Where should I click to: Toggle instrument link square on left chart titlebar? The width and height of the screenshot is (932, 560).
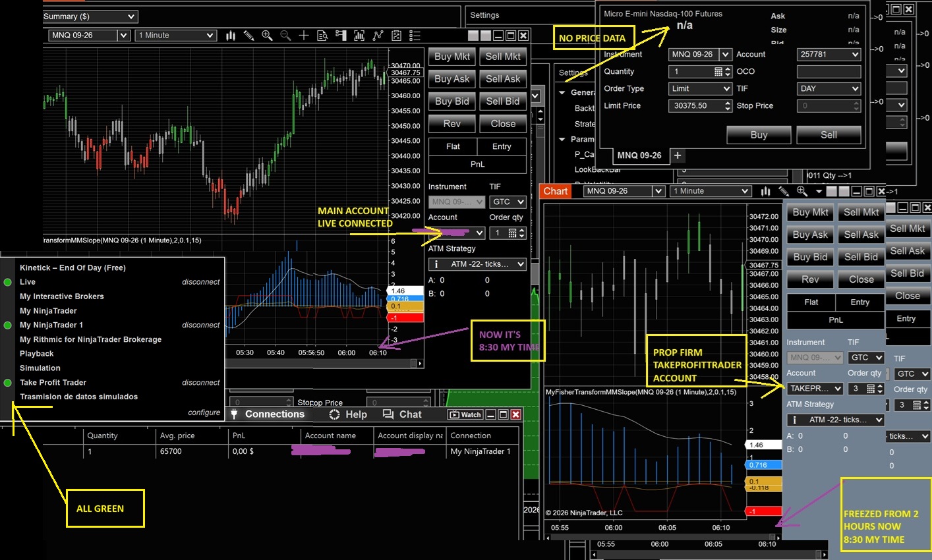(x=474, y=36)
